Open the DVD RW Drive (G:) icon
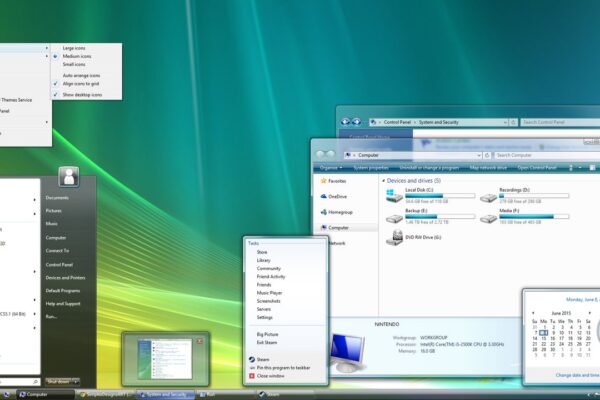The height and width of the screenshot is (400, 600). coord(392,238)
